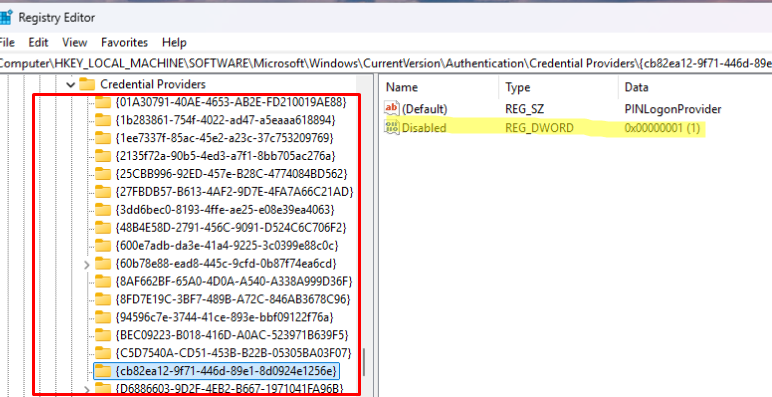
Task: Click the REG_SZ type cell
Action: pos(524,109)
